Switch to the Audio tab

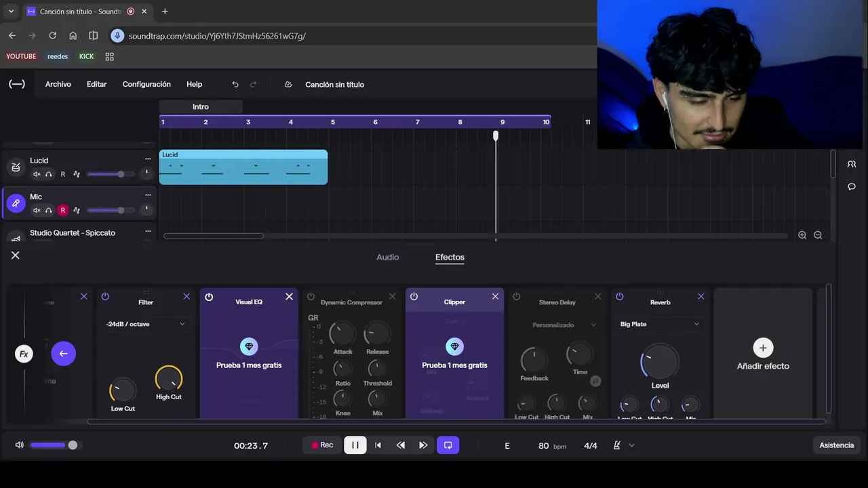[x=388, y=257]
